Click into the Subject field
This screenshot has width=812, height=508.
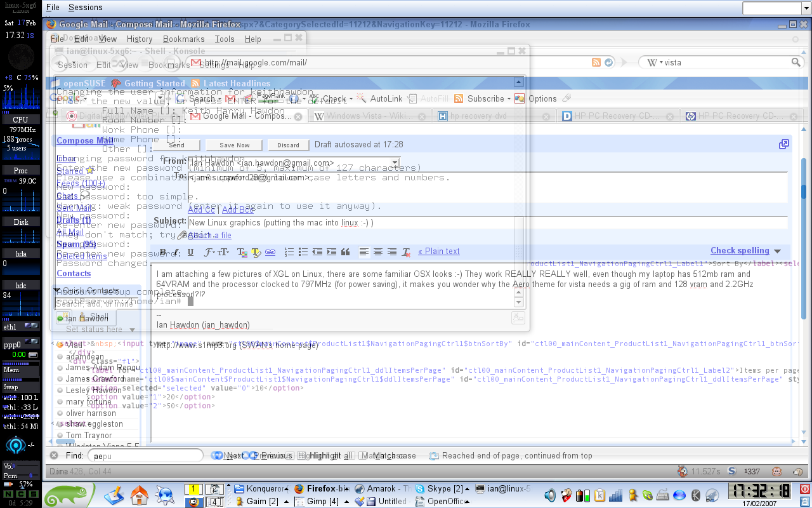point(487,223)
